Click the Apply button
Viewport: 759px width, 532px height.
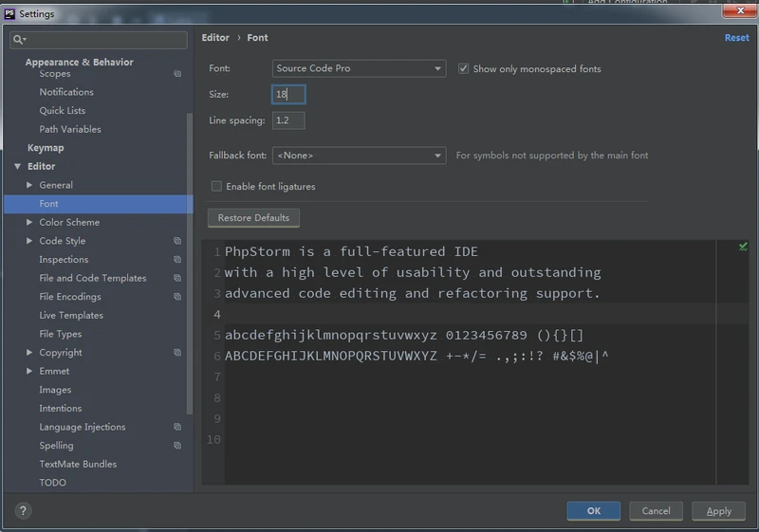(718, 511)
